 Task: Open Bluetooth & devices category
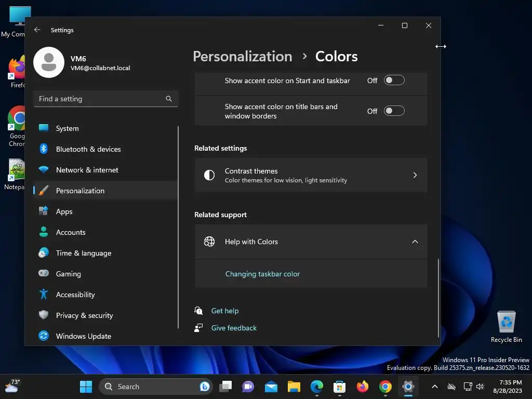pos(105,149)
